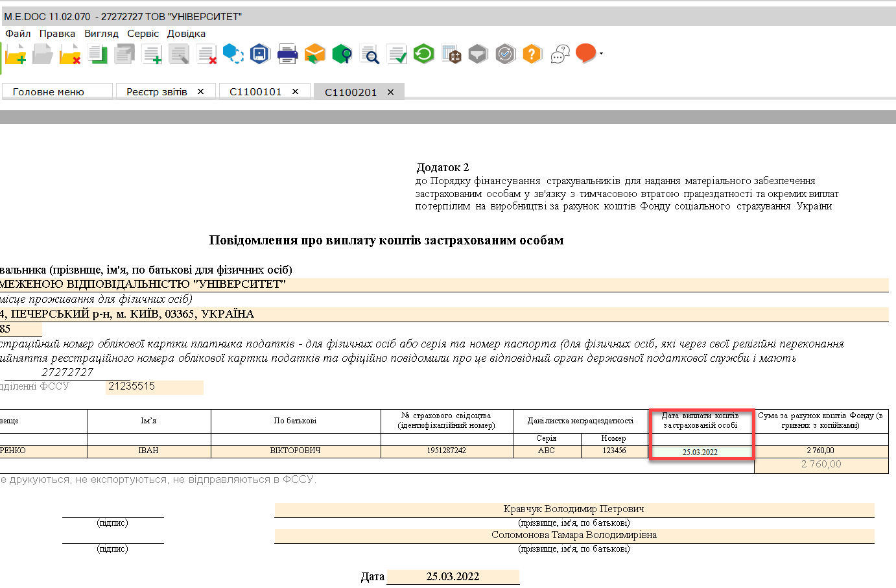Click the payment date field 25.03.2022 in table
Image resolution: width=896 pixels, height=588 pixels.
[700, 452]
